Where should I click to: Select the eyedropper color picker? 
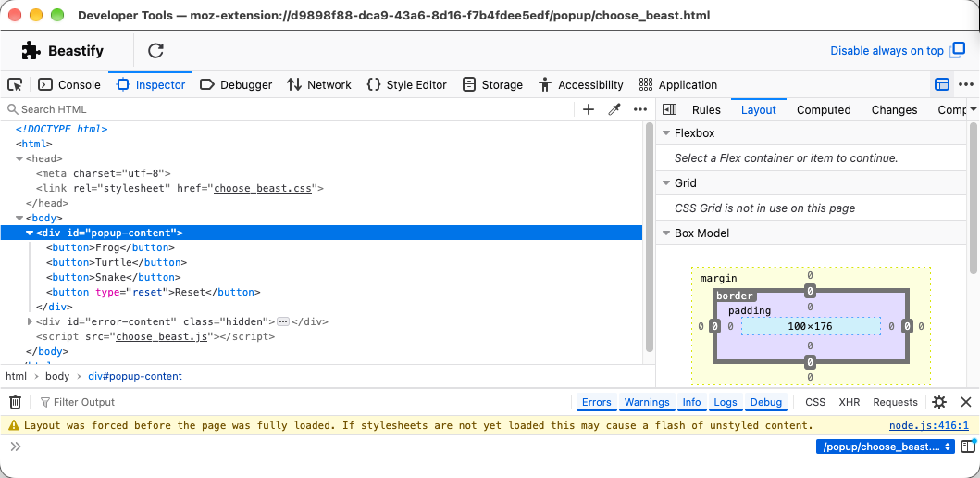(614, 109)
